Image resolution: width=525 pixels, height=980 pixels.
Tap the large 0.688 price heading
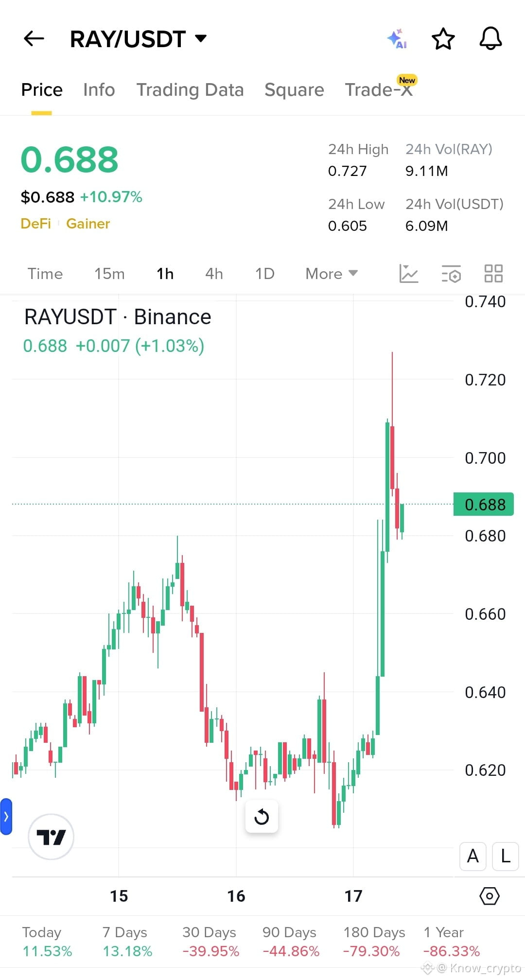tap(70, 160)
